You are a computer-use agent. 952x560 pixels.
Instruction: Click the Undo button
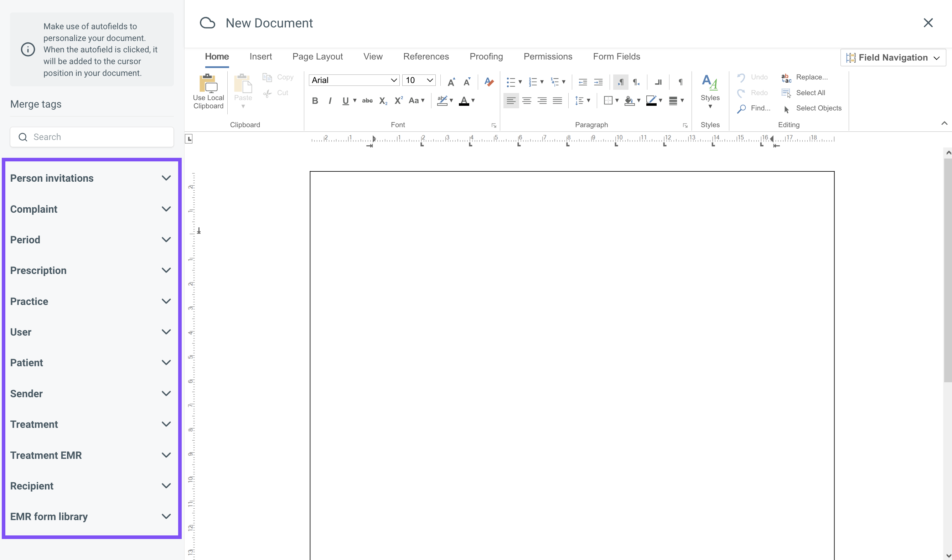752,77
